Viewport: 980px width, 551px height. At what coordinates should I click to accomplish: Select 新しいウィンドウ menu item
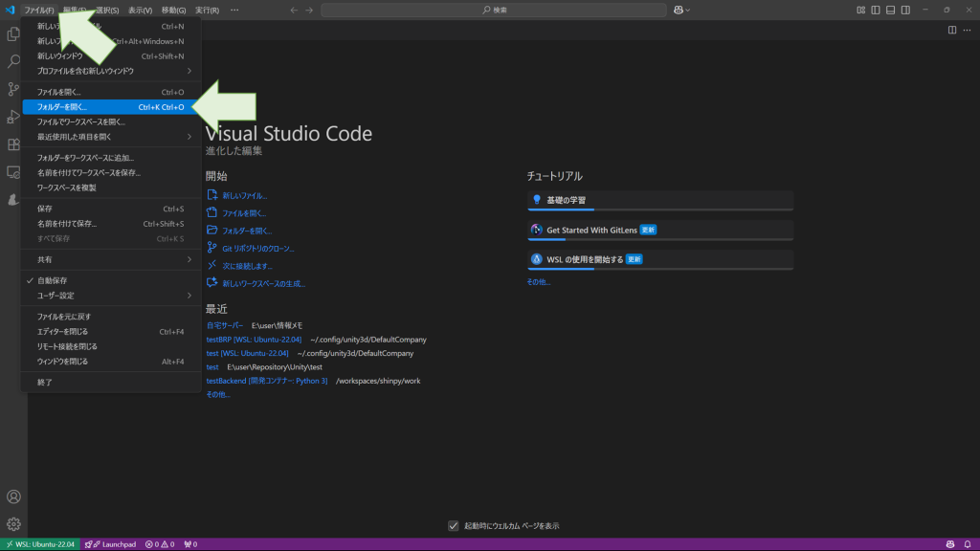click(x=111, y=56)
